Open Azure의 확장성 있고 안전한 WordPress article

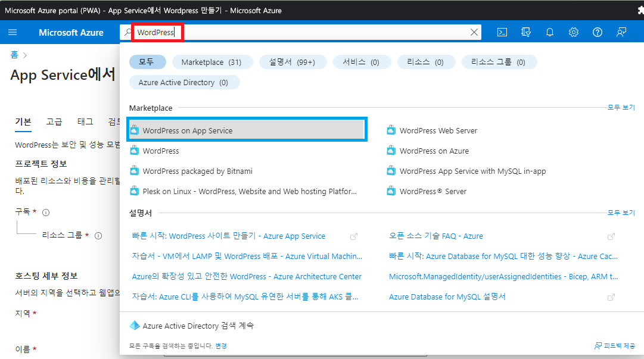coord(247,276)
